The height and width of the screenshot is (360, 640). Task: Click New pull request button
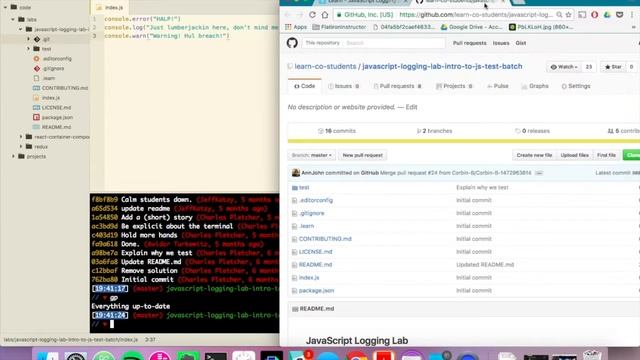coord(362,155)
